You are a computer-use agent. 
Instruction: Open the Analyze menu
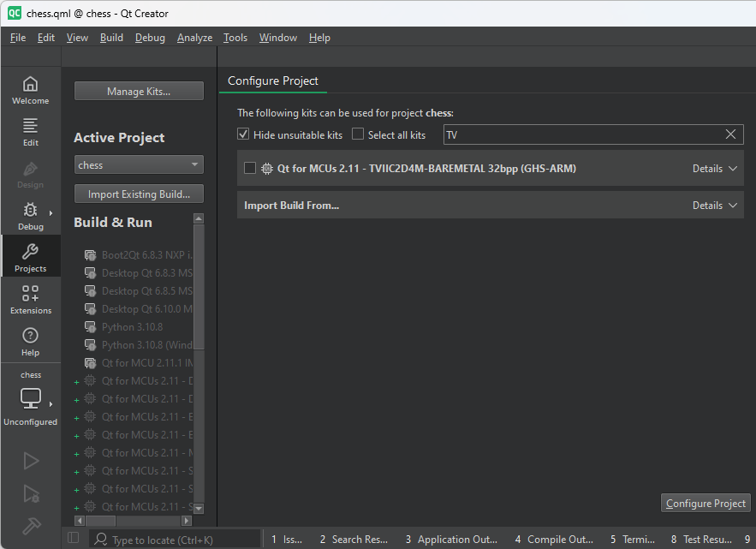[194, 37]
